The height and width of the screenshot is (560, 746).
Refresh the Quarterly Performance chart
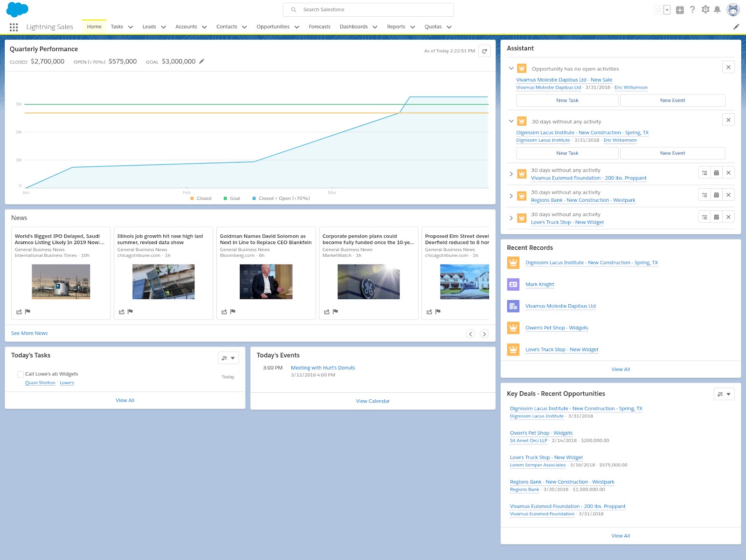485,51
